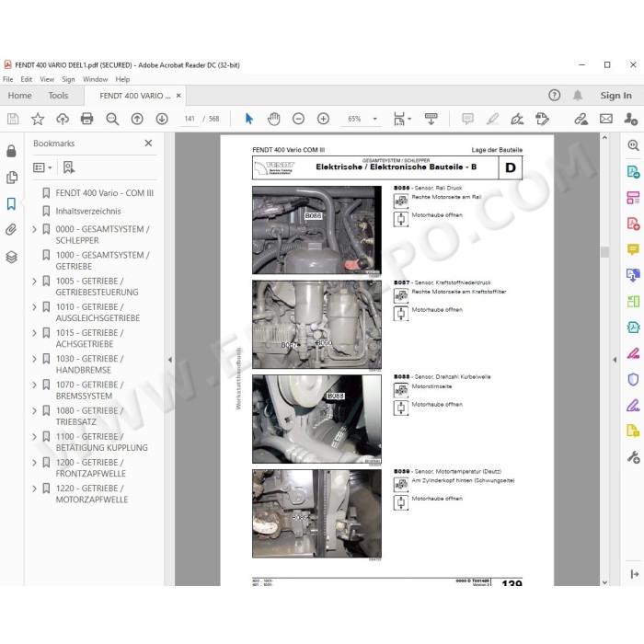Collapse the left navigation pane arrow
Screen dimensions: 644x644
point(170,360)
